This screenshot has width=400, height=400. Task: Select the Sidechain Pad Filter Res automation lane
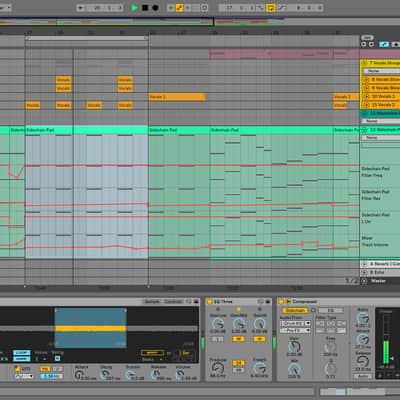pyautogui.click(x=375, y=195)
